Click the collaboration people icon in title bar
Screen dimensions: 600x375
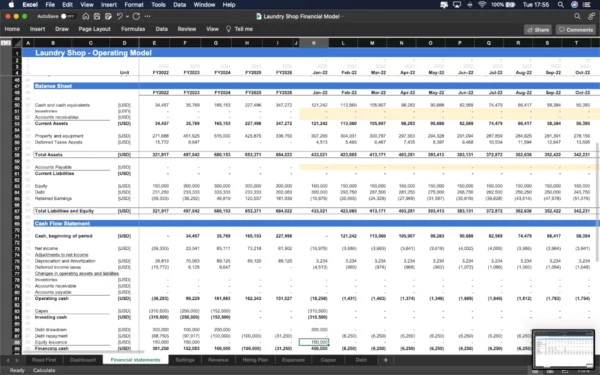592,16
